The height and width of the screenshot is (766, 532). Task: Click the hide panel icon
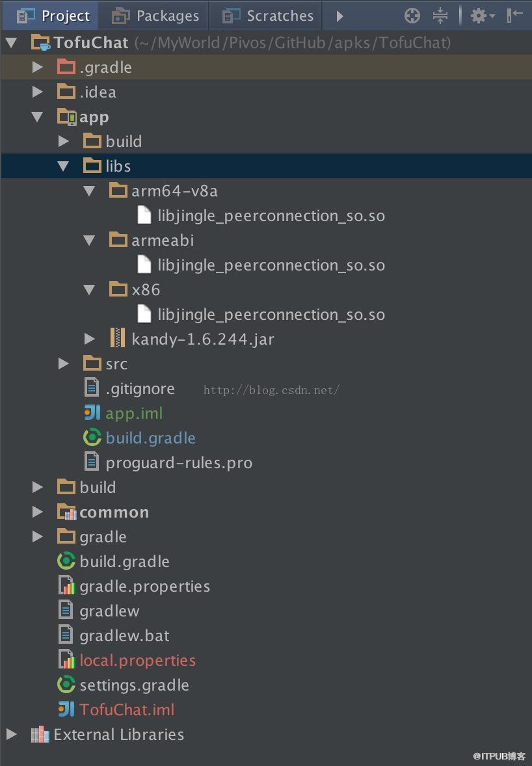click(514, 16)
